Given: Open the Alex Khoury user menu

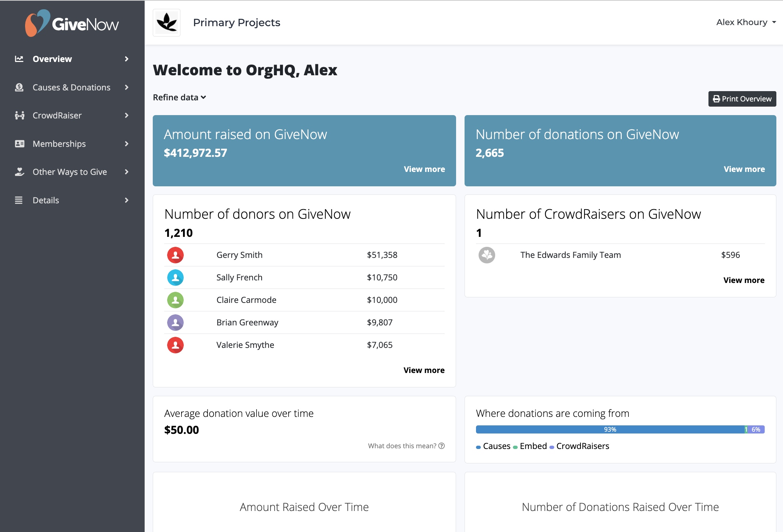Looking at the screenshot, I should pyautogui.click(x=746, y=22).
